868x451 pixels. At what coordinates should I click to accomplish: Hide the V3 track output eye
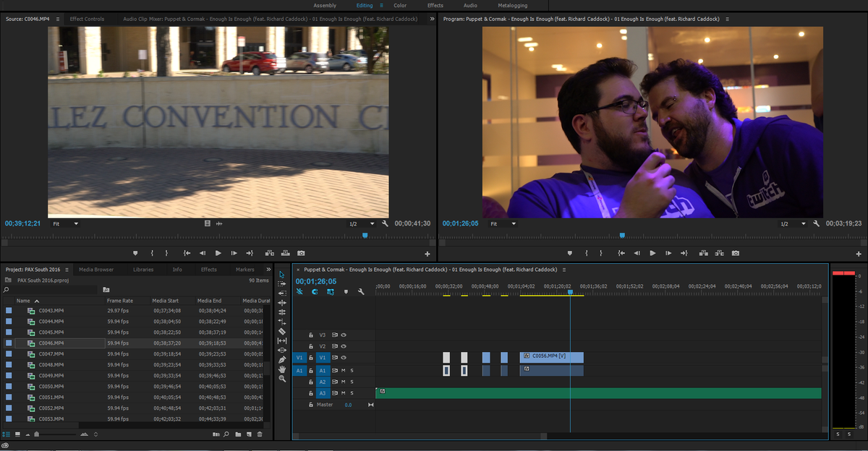click(344, 335)
